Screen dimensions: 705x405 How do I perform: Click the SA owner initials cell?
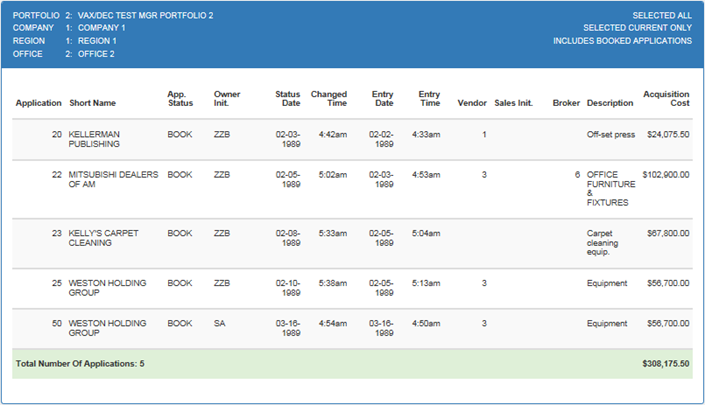219,323
